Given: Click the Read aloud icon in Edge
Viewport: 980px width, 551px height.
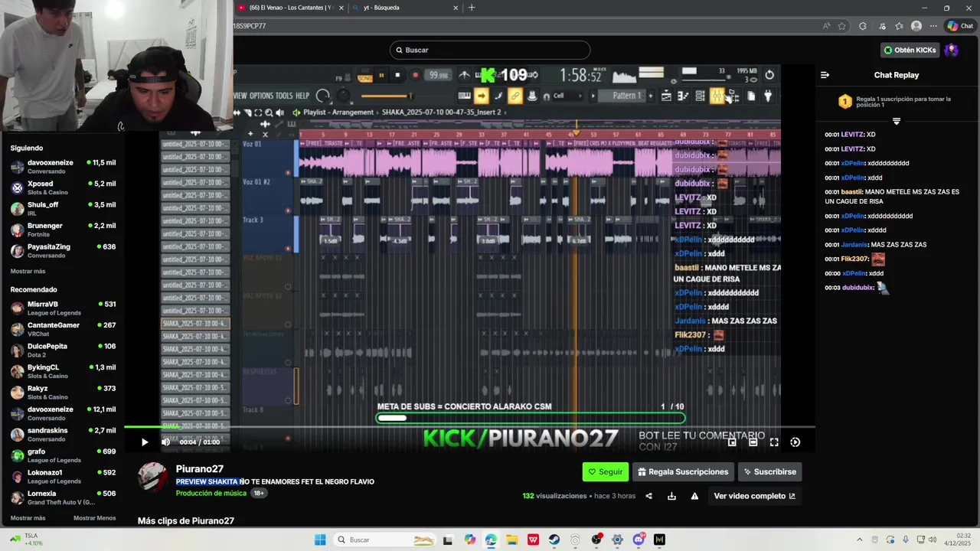Looking at the screenshot, I should tap(826, 26).
